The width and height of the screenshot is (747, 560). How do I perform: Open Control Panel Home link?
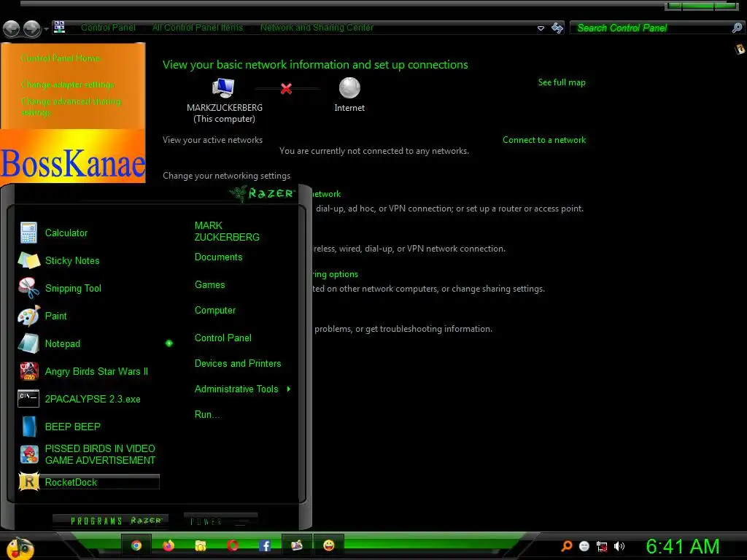[x=61, y=58]
